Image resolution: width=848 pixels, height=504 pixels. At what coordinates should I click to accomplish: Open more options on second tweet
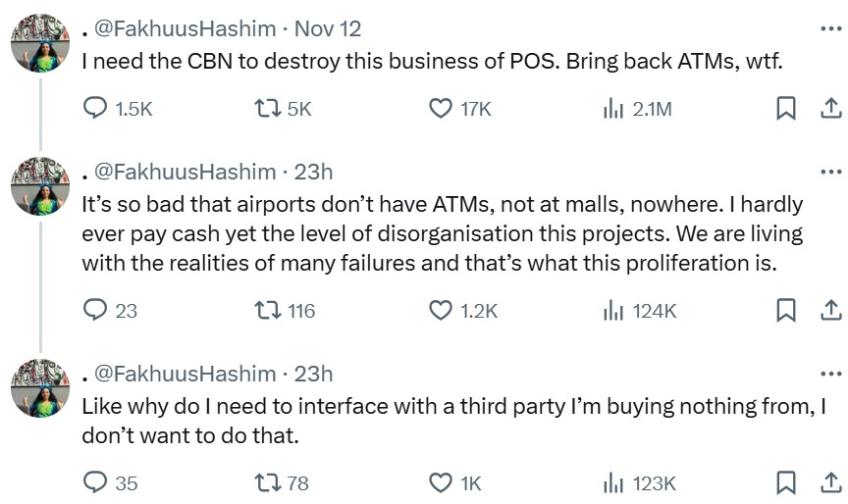click(829, 172)
